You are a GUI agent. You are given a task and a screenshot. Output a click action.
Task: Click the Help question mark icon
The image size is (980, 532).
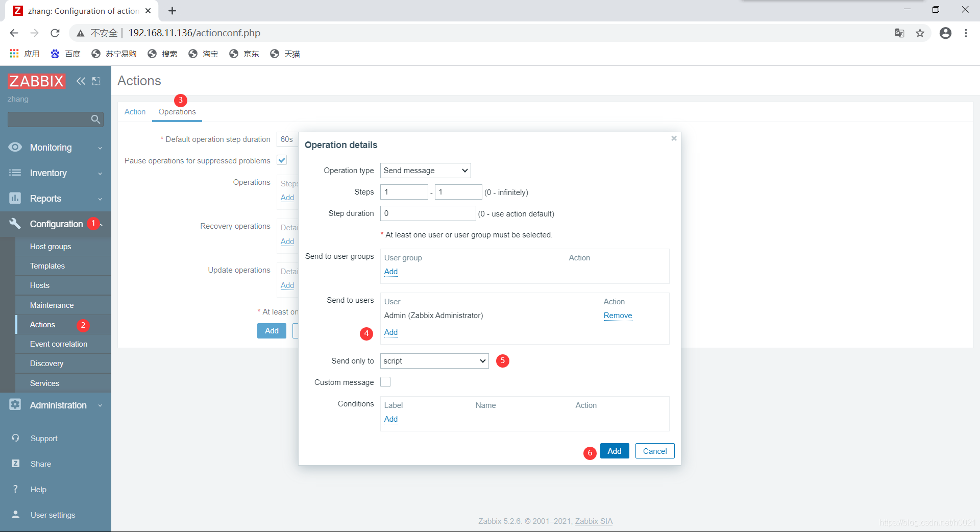pos(16,489)
